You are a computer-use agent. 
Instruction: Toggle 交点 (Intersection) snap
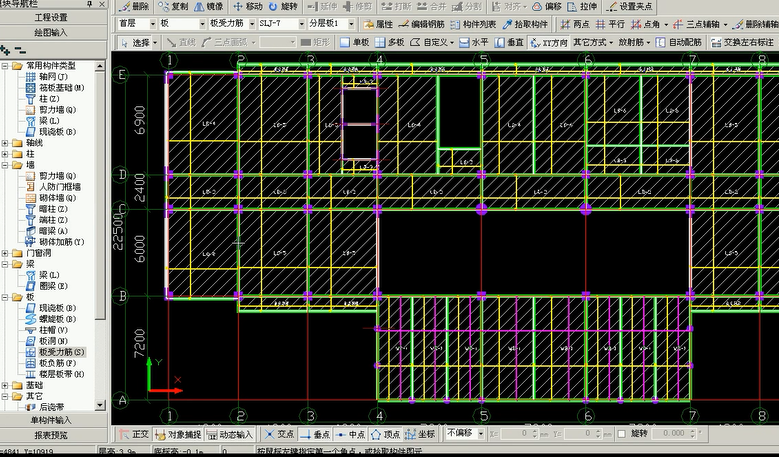pyautogui.click(x=280, y=434)
